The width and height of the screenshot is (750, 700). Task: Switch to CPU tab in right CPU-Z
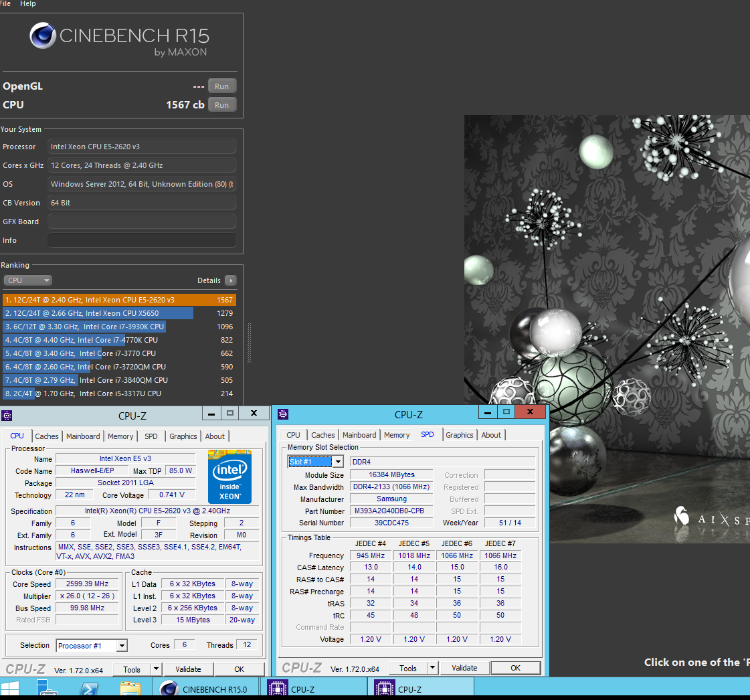click(293, 435)
